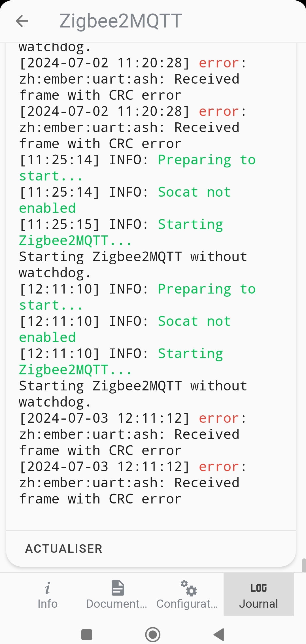Image resolution: width=306 pixels, height=644 pixels.
Task: Open the Document… tab label
Action: coord(117,604)
